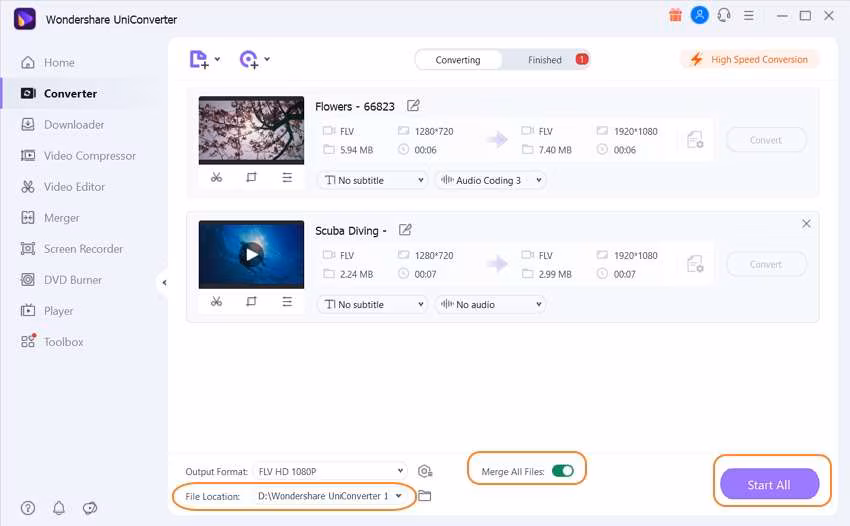The image size is (850, 526).
Task: Open the File Location path dropdown
Action: pos(330,496)
